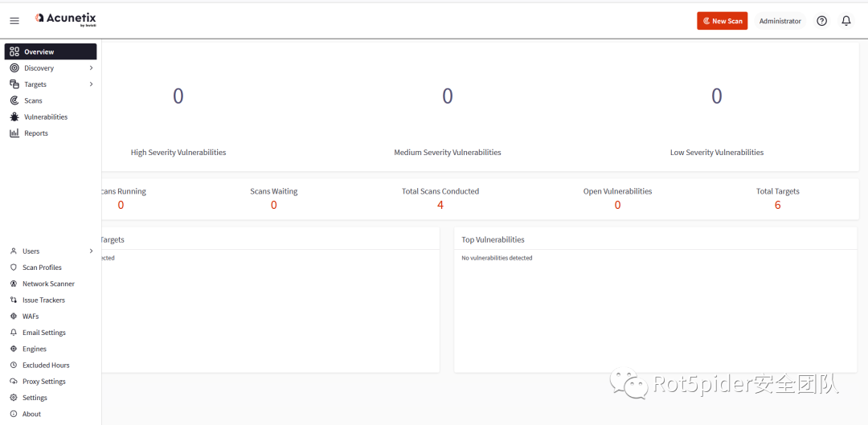Click No vulnerabilities detected text
This screenshot has height=425, width=868.
pyautogui.click(x=497, y=258)
